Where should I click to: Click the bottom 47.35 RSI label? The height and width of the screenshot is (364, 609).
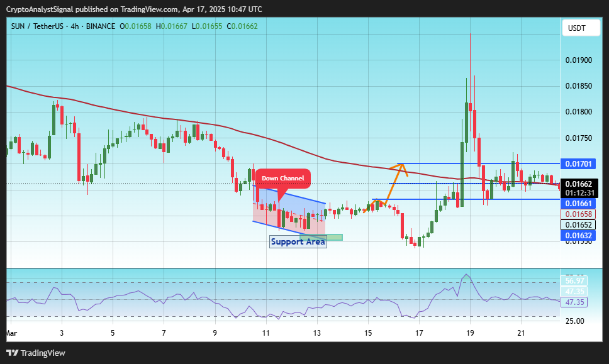pyautogui.click(x=574, y=302)
